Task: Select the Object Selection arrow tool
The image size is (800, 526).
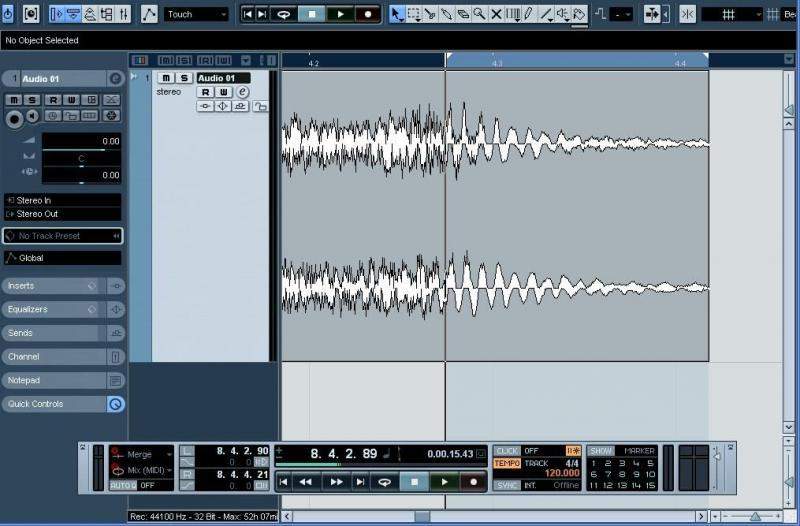Action: click(396, 14)
